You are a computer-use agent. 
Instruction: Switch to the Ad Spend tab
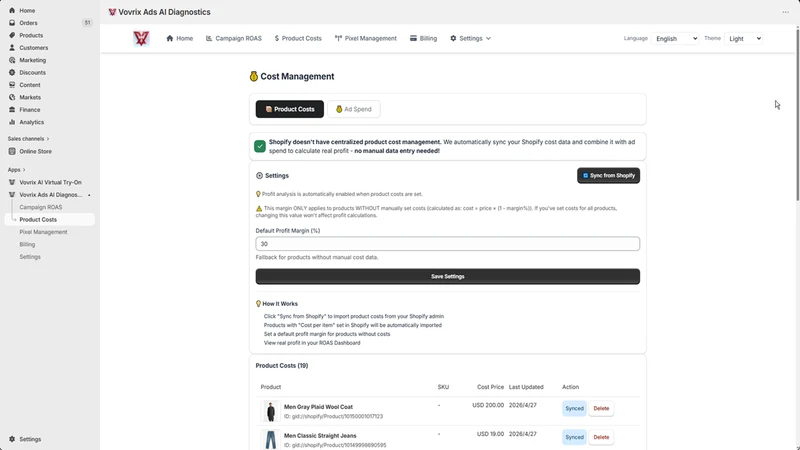pyautogui.click(x=354, y=109)
